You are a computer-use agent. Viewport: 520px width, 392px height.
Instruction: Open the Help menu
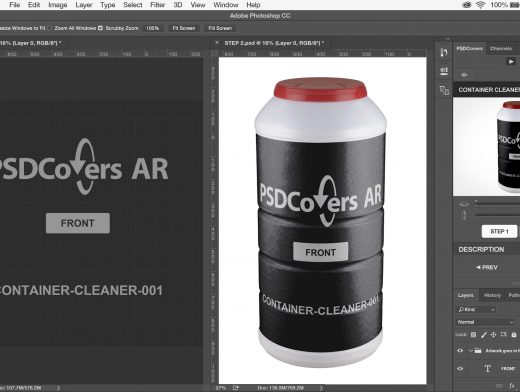pos(253,5)
